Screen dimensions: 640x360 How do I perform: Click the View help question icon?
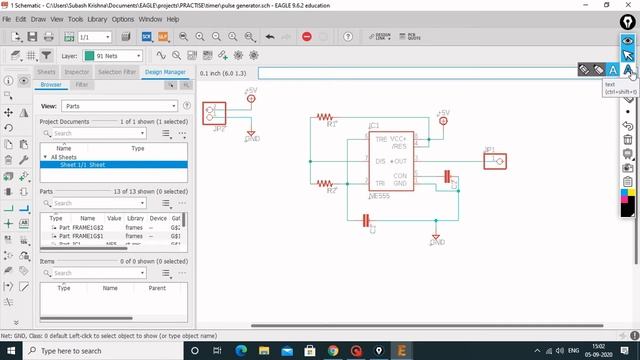coord(187,106)
